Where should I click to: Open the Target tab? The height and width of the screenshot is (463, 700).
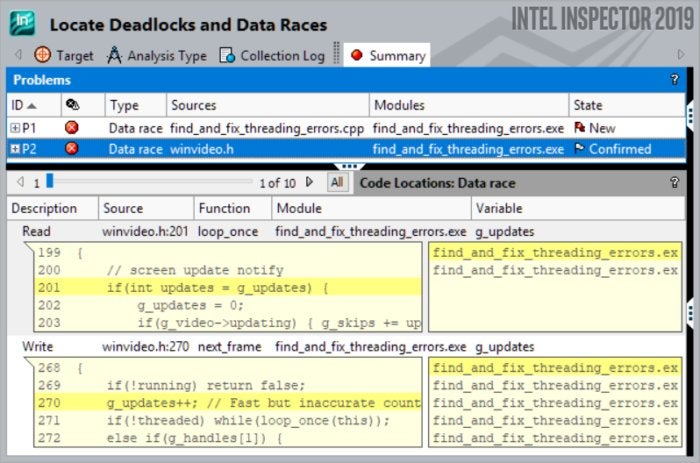coord(64,55)
